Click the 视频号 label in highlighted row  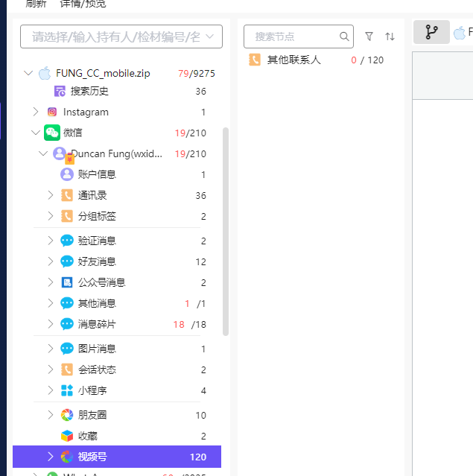coord(92,457)
